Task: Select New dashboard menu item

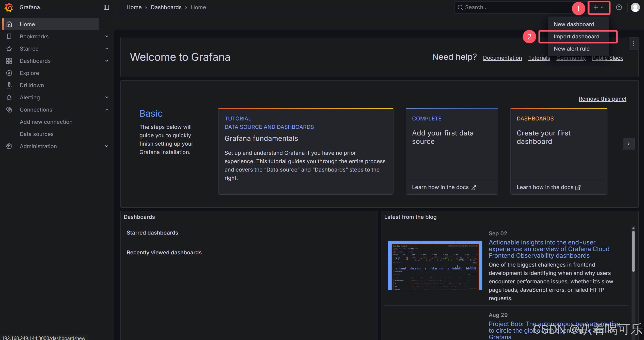Action: click(578, 24)
